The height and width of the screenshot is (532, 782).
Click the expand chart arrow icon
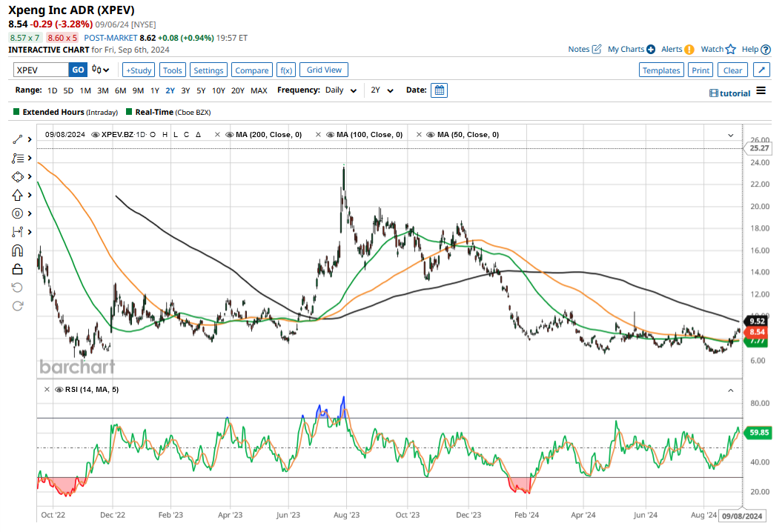pyautogui.click(x=761, y=70)
